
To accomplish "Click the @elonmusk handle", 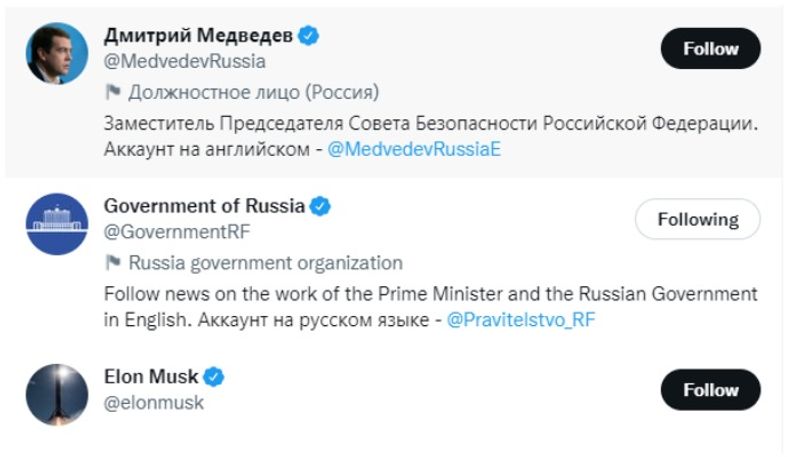I will [x=154, y=402].
